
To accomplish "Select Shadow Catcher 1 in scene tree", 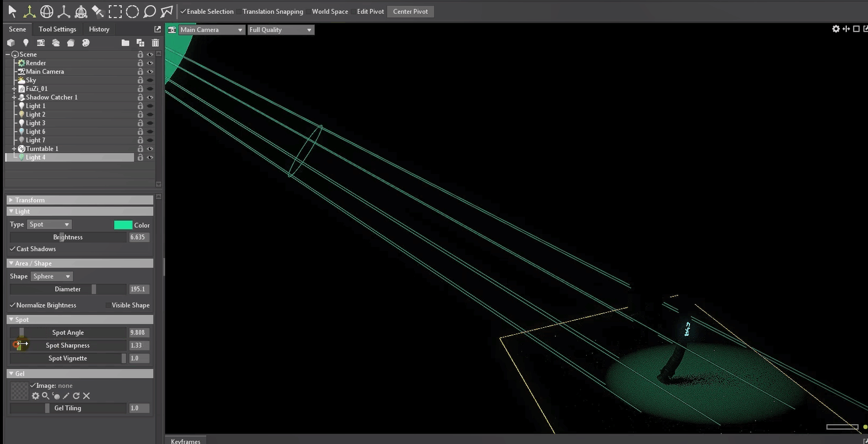I will tap(51, 97).
